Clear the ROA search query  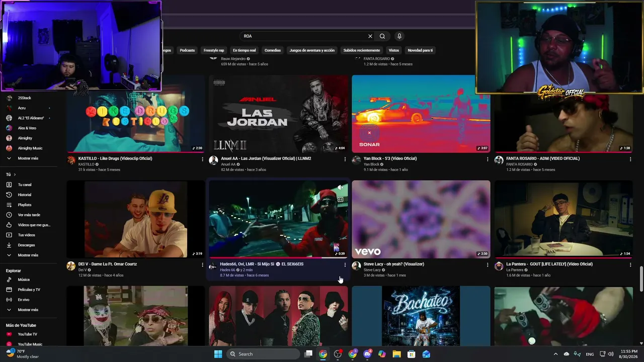tap(370, 36)
